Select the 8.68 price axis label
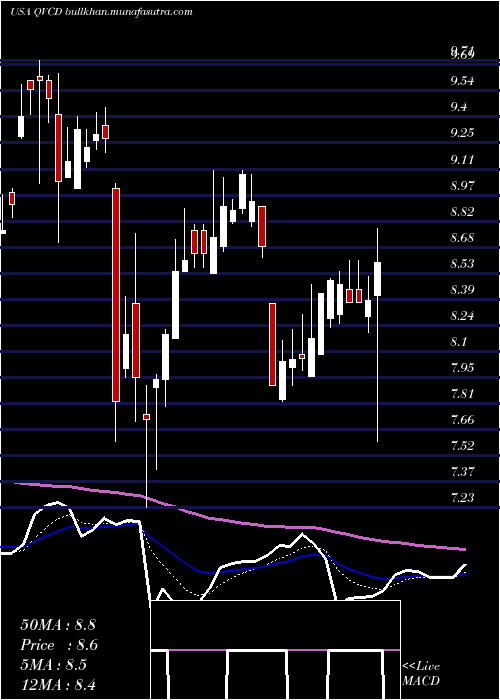The image size is (500, 700). point(462,238)
